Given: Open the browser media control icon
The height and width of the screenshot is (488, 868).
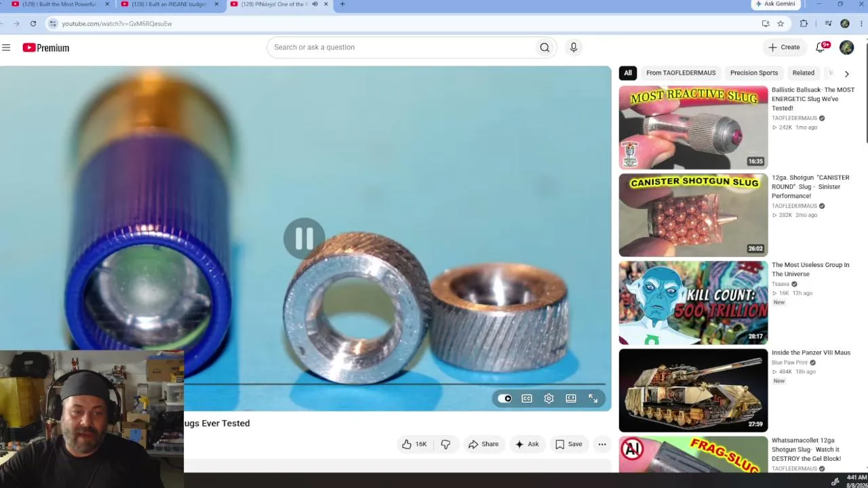Looking at the screenshot, I should point(828,24).
